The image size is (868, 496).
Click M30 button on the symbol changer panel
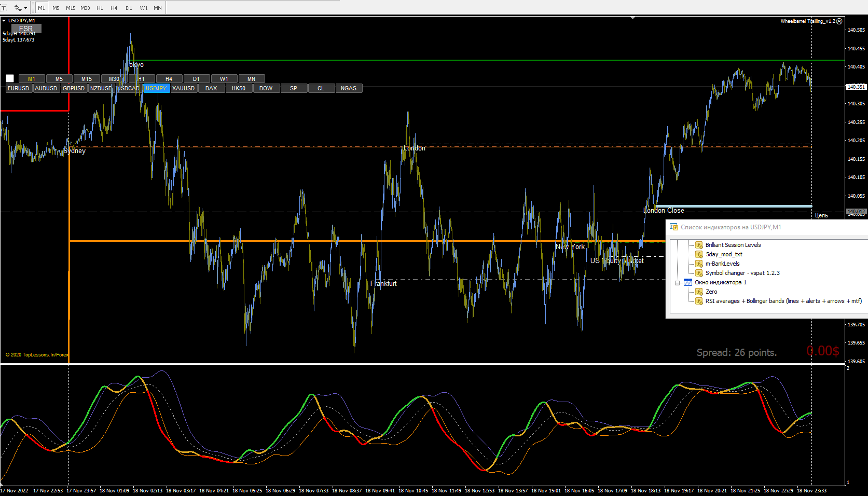coord(114,79)
